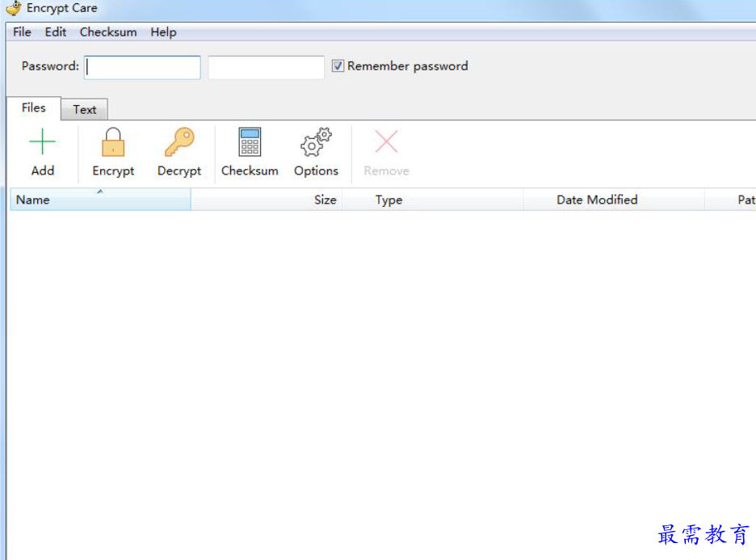Sort list by Type column header
This screenshot has width=756, height=560.
[x=432, y=200]
